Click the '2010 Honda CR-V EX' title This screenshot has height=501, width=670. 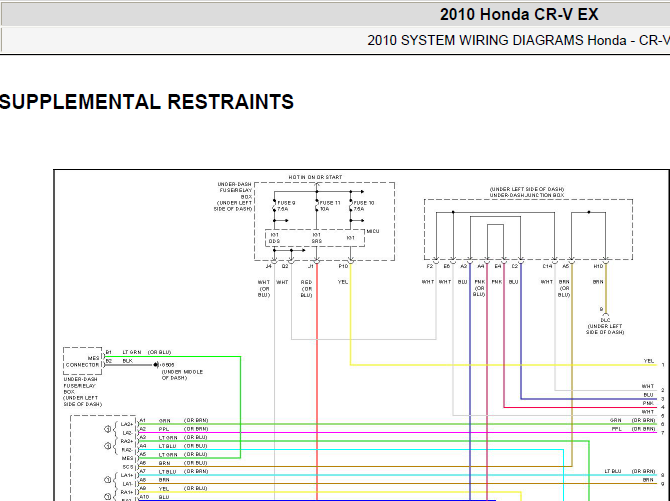[519, 15]
